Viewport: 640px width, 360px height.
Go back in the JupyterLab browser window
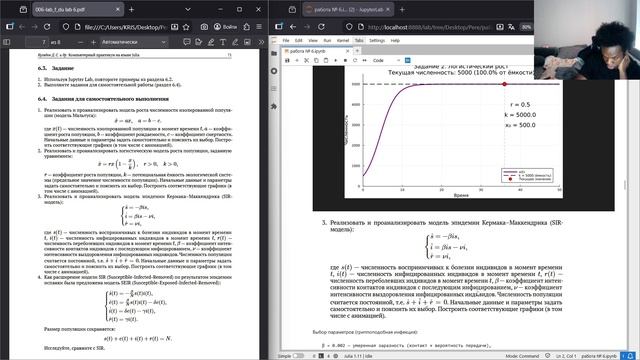pos(293,27)
